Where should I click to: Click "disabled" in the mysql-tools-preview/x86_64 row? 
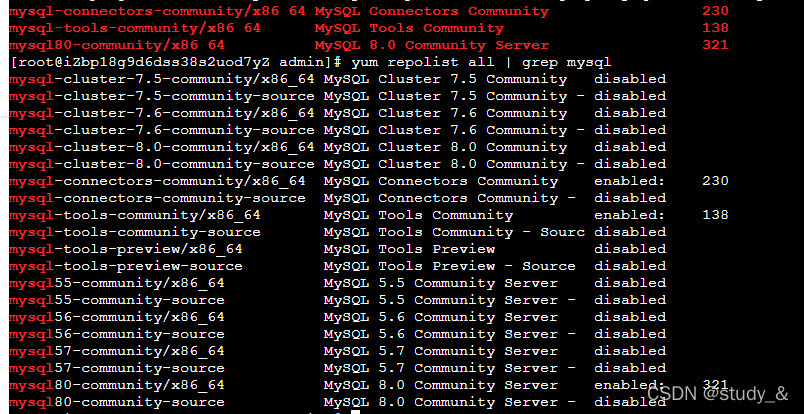[630, 249]
